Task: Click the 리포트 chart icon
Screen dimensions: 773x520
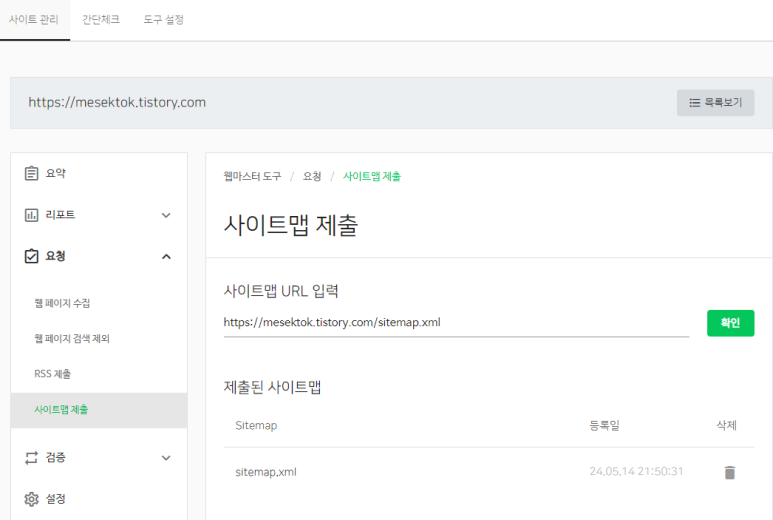Action: (x=31, y=215)
